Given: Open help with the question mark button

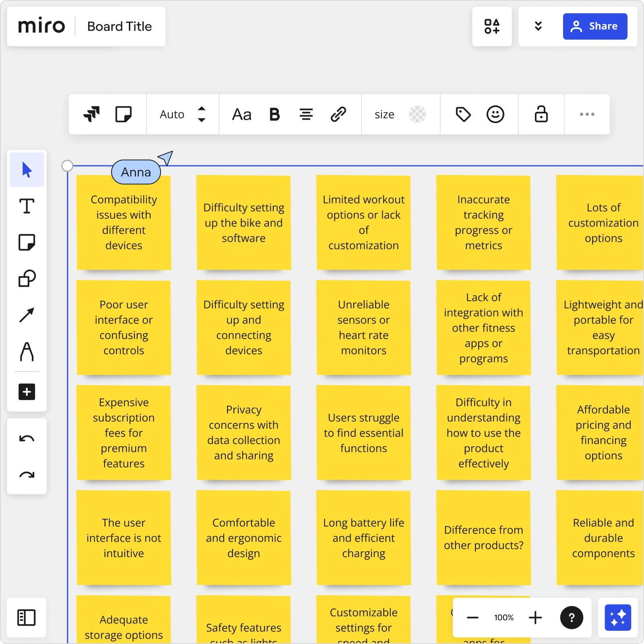Looking at the screenshot, I should click(x=571, y=618).
